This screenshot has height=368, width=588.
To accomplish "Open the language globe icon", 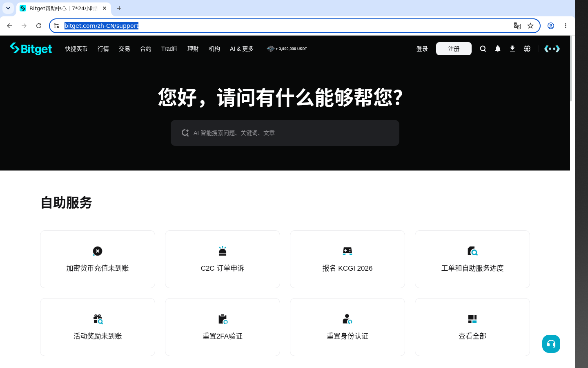I will point(527,49).
